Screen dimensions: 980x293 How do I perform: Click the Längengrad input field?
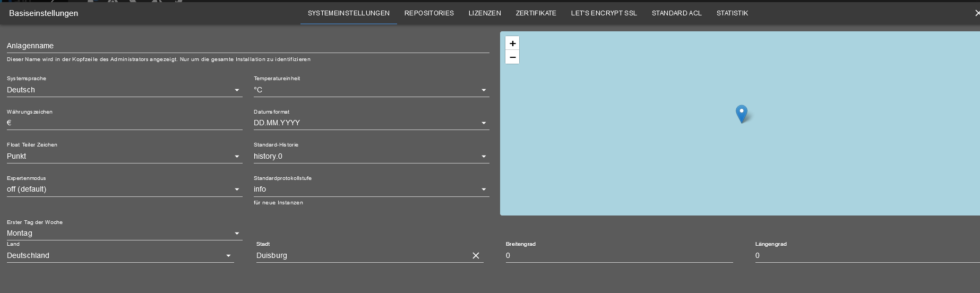point(867,256)
